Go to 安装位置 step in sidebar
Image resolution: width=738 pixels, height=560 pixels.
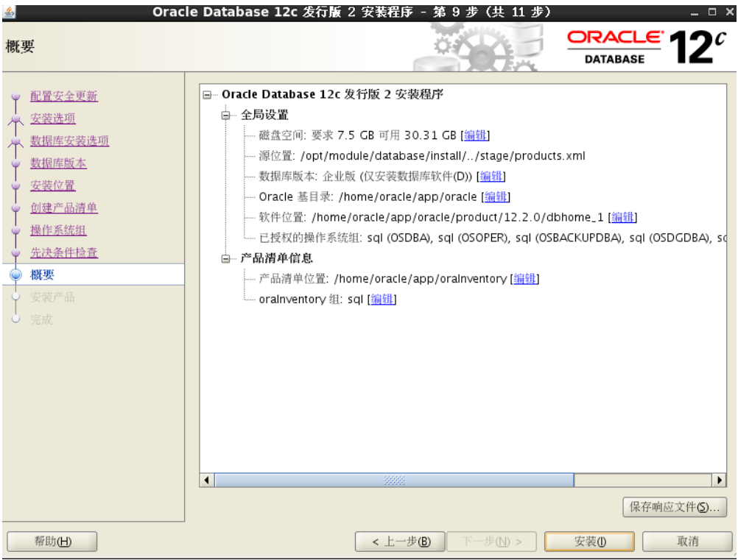pyautogui.click(x=53, y=185)
